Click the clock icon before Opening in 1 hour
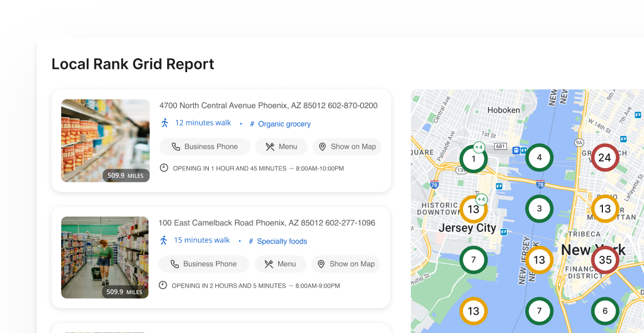The image size is (644, 333). click(164, 168)
